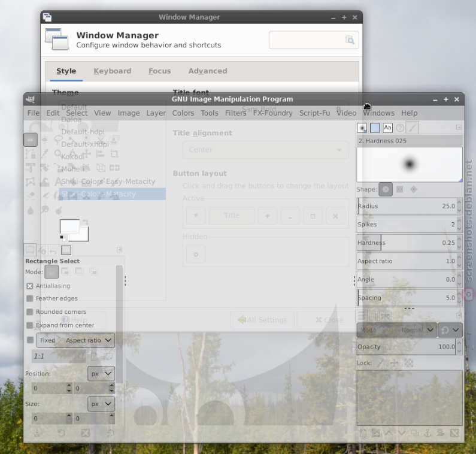Select the Text tool
This screenshot has height=454, width=476.
click(x=57, y=182)
